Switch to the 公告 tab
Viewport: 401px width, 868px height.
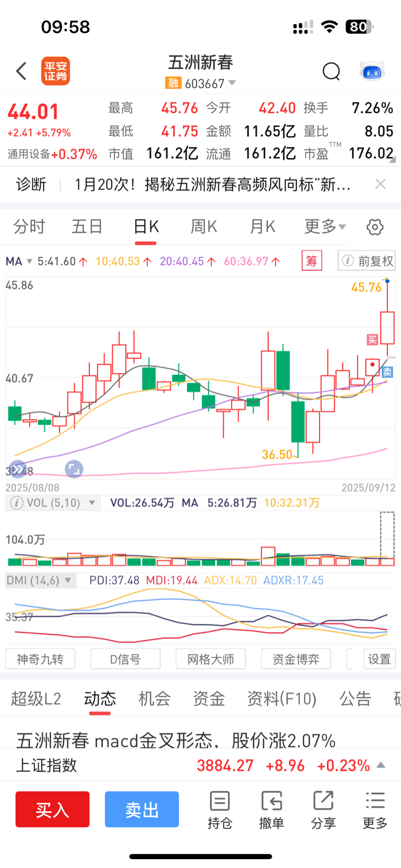355,698
